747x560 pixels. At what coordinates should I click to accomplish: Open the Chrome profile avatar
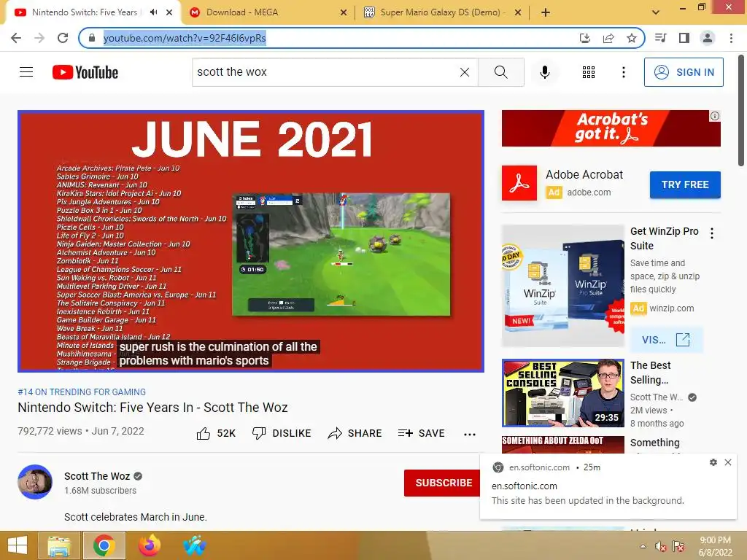pos(708,38)
